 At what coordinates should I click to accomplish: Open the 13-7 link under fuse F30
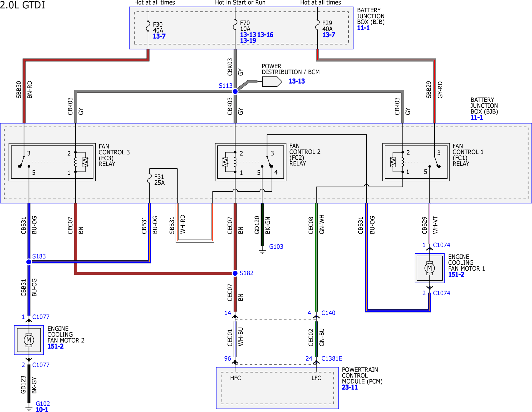[x=159, y=36]
